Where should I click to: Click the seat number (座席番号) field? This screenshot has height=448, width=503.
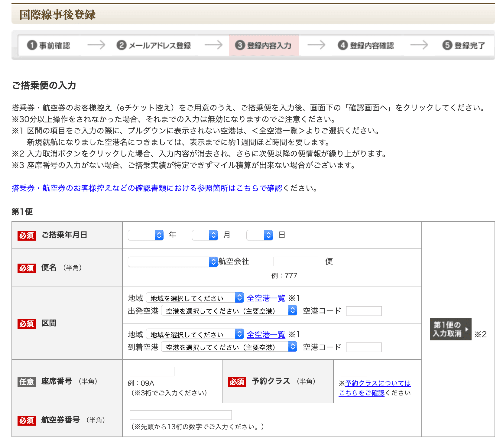coord(152,372)
